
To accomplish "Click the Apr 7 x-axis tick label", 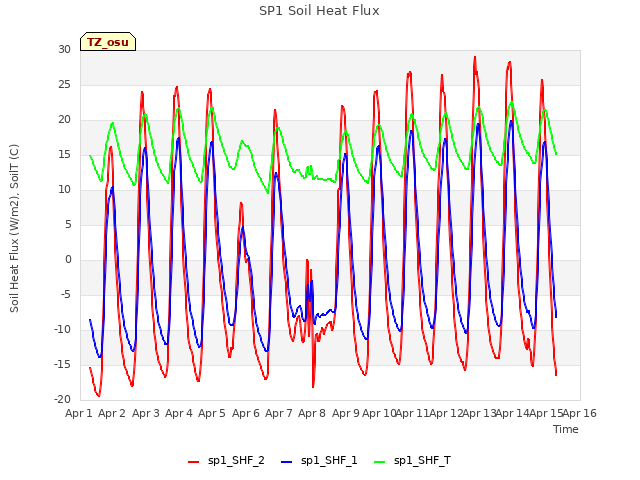I will coord(279,413).
